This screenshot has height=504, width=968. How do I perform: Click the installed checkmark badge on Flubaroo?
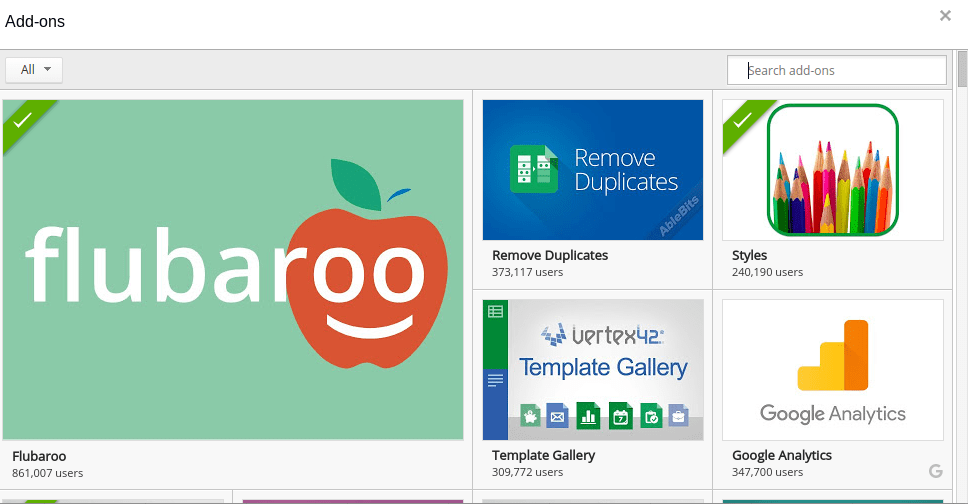tap(23, 119)
